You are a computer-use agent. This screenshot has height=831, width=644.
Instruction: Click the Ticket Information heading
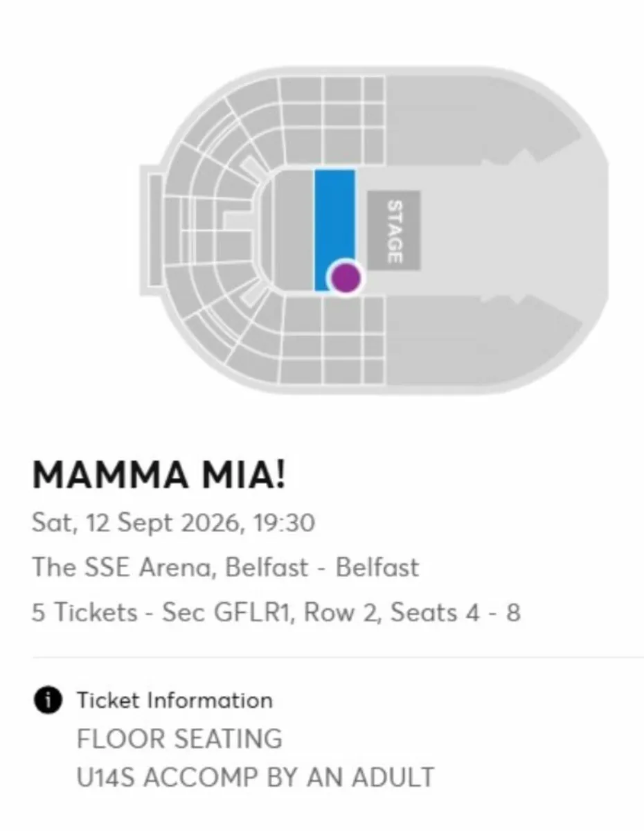[x=175, y=700]
